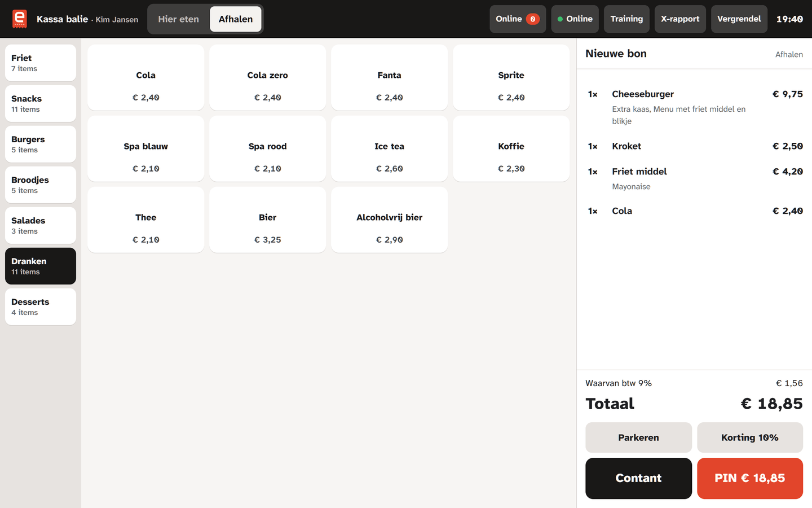
Task: Open the Broodjes category
Action: [x=41, y=185]
